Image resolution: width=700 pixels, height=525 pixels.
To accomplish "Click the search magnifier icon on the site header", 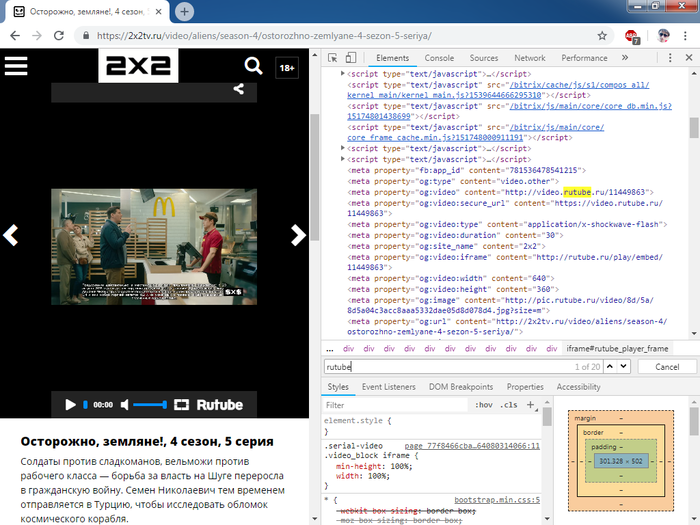I will (x=253, y=67).
